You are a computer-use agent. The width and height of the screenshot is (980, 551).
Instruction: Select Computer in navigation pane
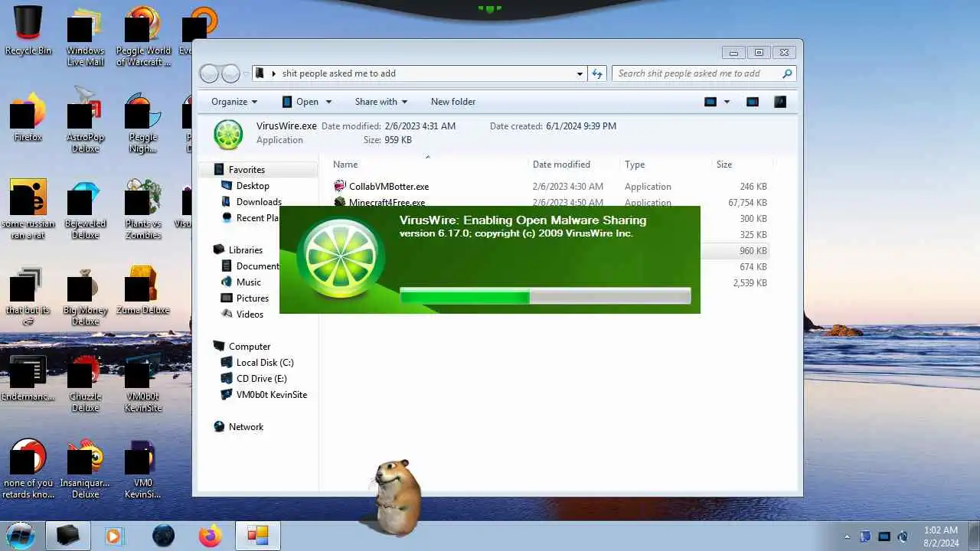(249, 346)
